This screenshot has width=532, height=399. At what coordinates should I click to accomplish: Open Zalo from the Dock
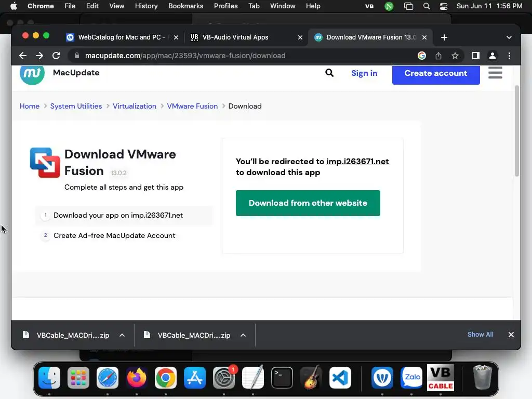tap(411, 378)
